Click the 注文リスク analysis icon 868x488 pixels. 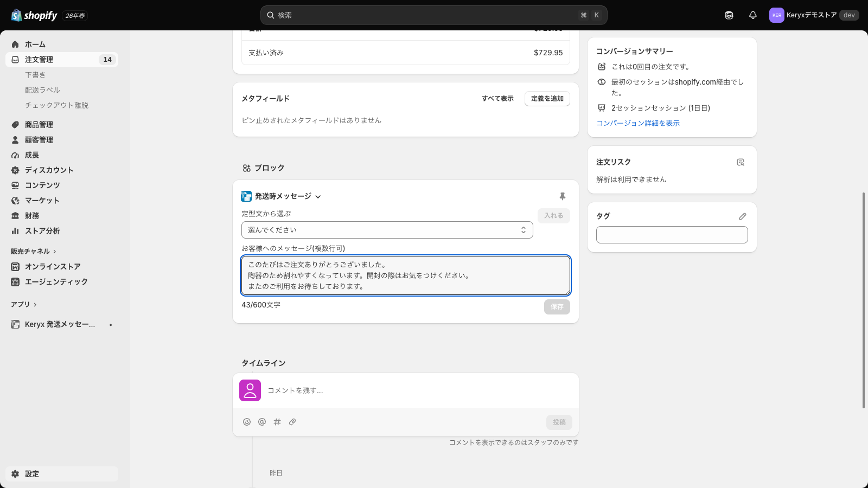(x=741, y=162)
